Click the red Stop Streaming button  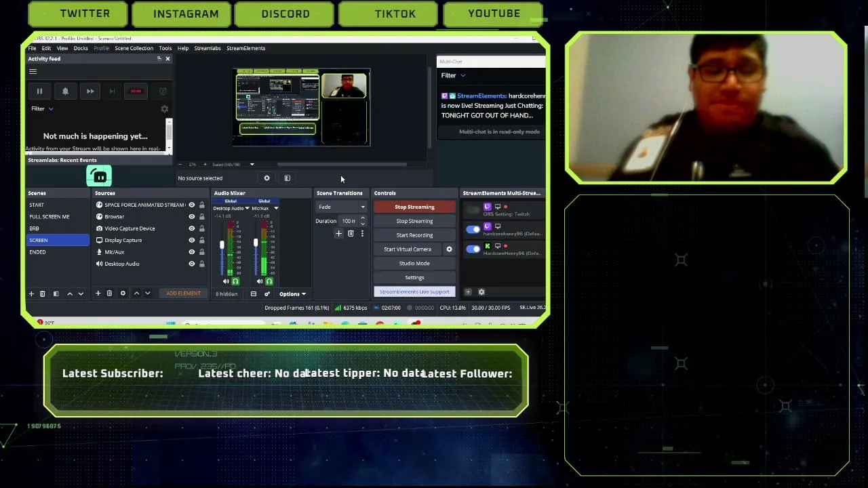(x=414, y=207)
